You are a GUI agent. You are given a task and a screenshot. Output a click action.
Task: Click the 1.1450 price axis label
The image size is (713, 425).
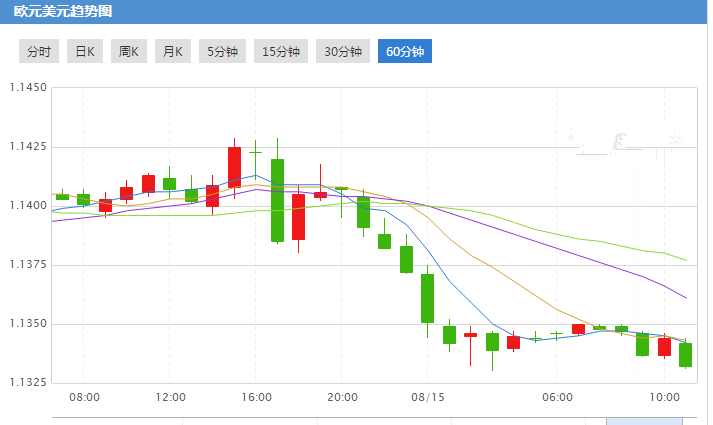tap(28, 88)
